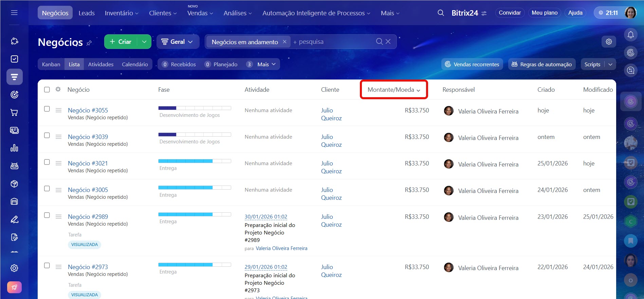Click the shopping cart icon in left sidebar

click(14, 112)
